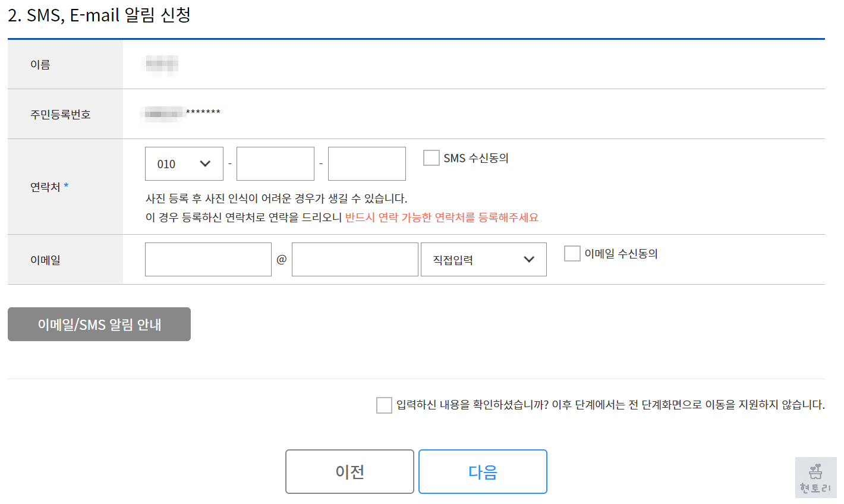This screenshot has height=504, width=844.
Task: Click the red text 반드시 연락 가능한 연락처를 등록해주세요
Action: tap(442, 218)
